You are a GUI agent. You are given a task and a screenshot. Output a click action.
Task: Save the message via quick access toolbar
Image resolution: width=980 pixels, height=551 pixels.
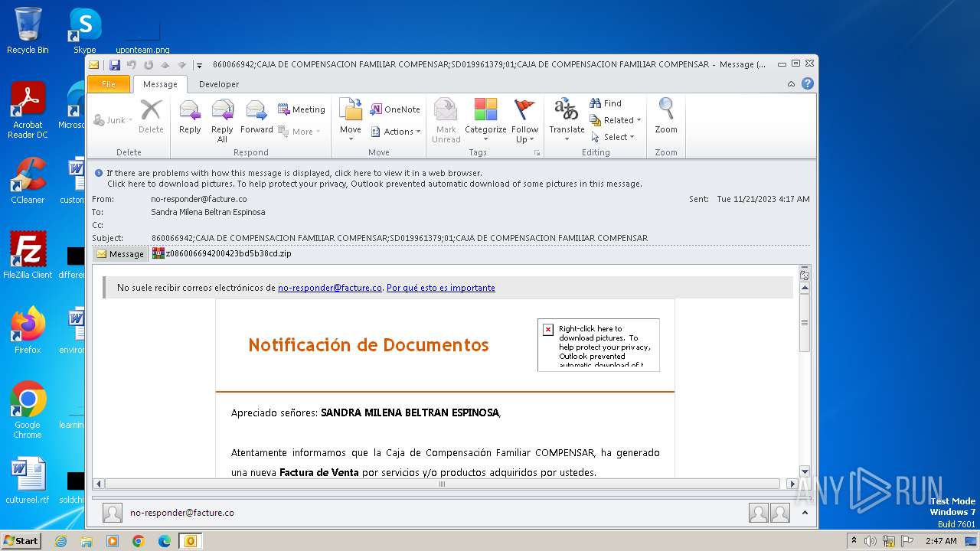(115, 65)
